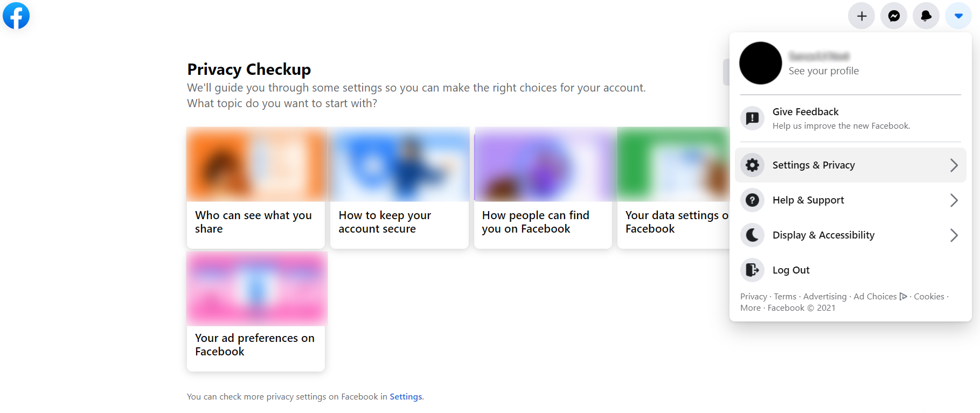The image size is (980, 413).
Task: Click your profile picture in the menu
Action: tap(760, 63)
